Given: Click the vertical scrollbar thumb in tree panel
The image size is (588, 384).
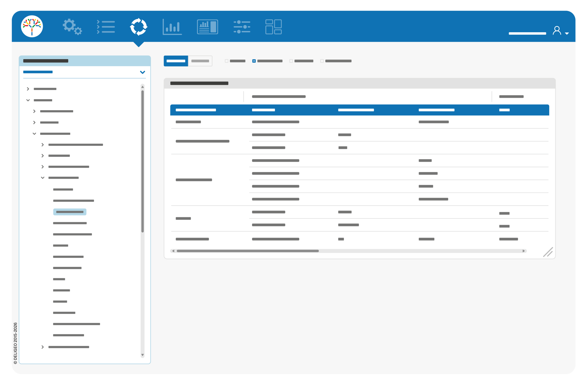Looking at the screenshot, I should 143,161.
